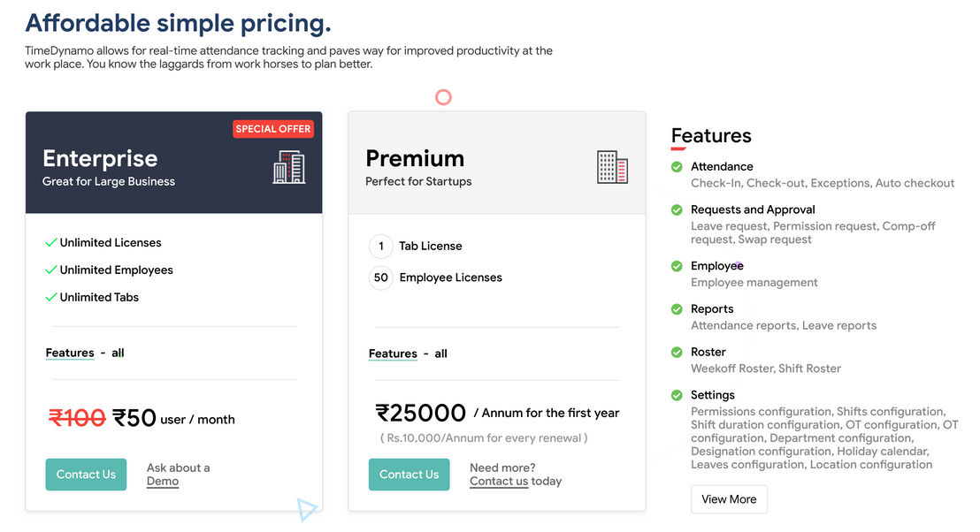
Task: Click the green check beside Reports
Action: click(x=677, y=309)
